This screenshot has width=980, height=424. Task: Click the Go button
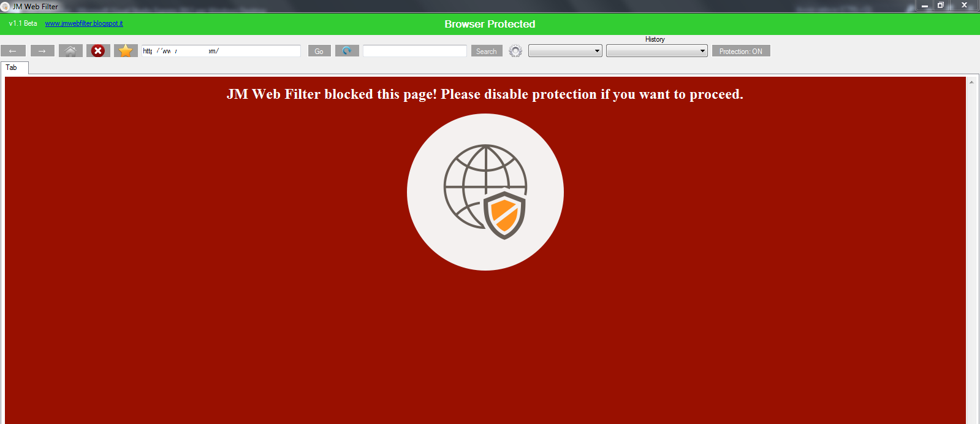319,51
